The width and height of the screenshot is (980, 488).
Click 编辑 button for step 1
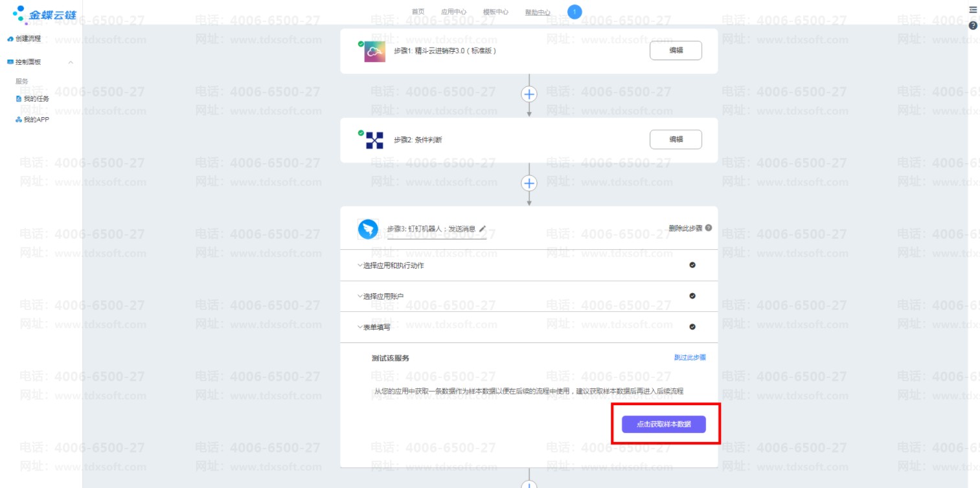click(x=675, y=50)
